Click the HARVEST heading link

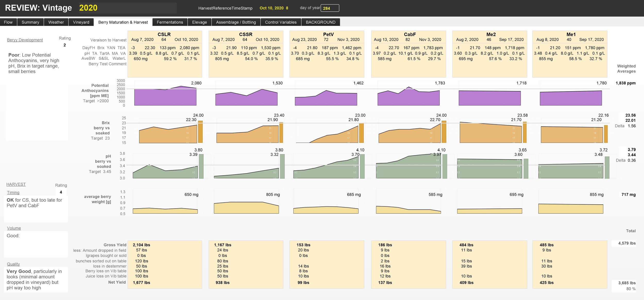point(16,184)
